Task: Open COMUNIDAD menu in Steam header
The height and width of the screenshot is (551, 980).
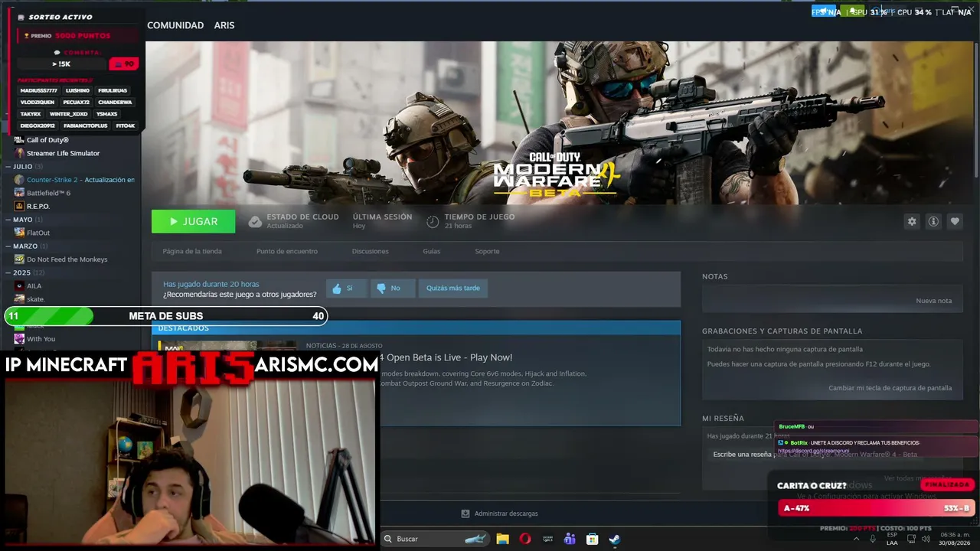Action: pos(175,25)
